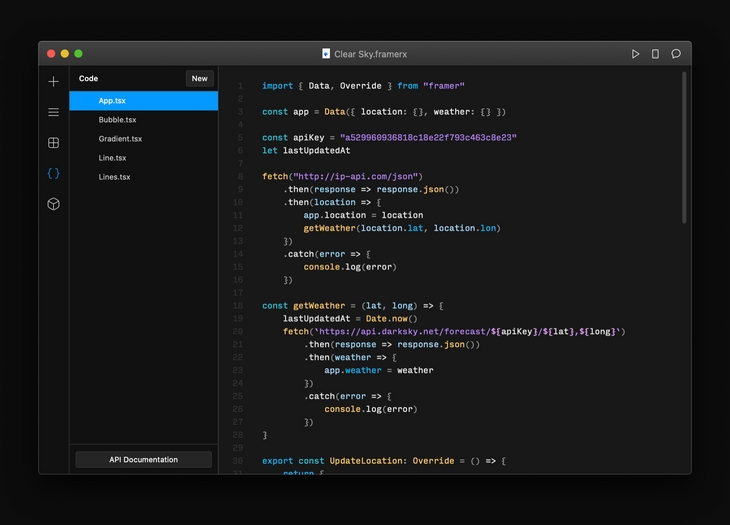Click the Clear Sky.framerx window title
The image size is (730, 525).
click(370, 54)
